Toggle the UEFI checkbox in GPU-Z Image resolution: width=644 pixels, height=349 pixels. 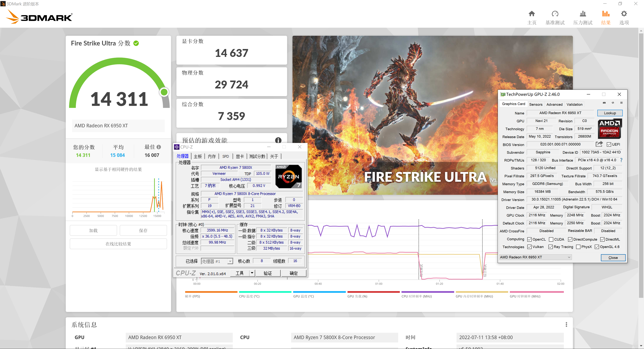pos(609,144)
